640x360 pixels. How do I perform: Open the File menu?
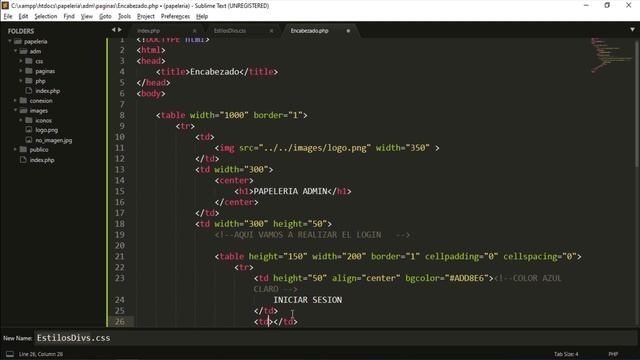[8, 16]
